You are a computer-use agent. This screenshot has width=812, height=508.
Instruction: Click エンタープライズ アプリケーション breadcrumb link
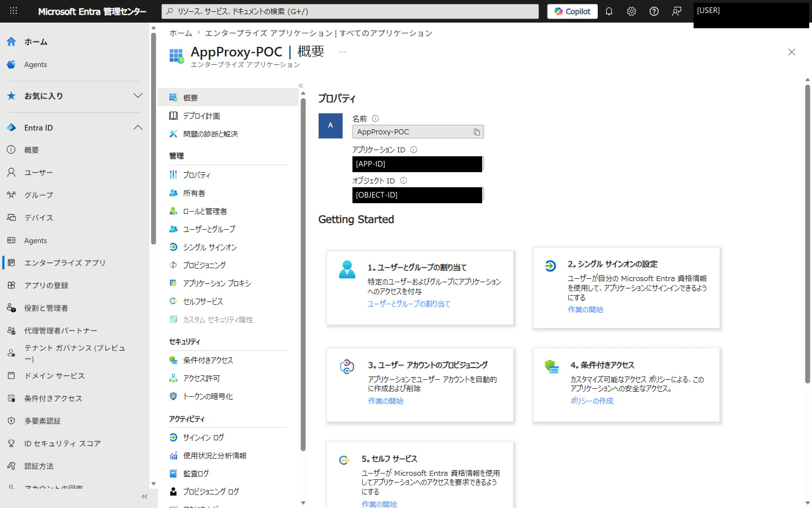319,33
